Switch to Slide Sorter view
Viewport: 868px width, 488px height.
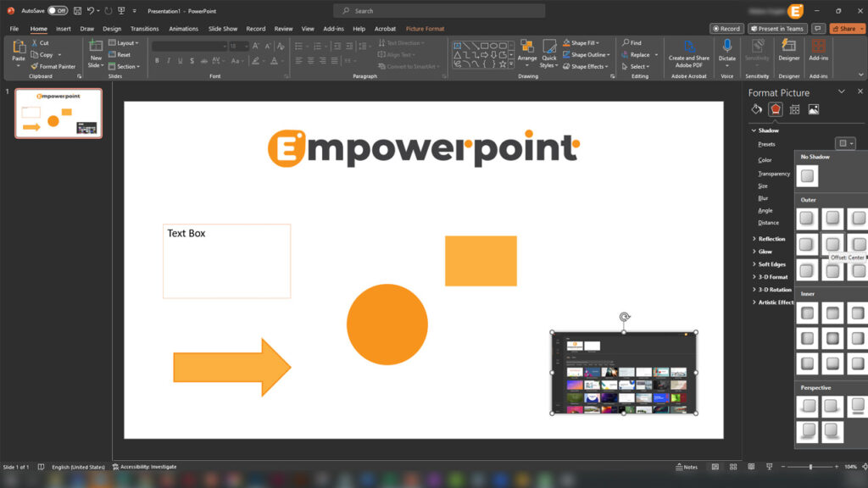pos(733,467)
